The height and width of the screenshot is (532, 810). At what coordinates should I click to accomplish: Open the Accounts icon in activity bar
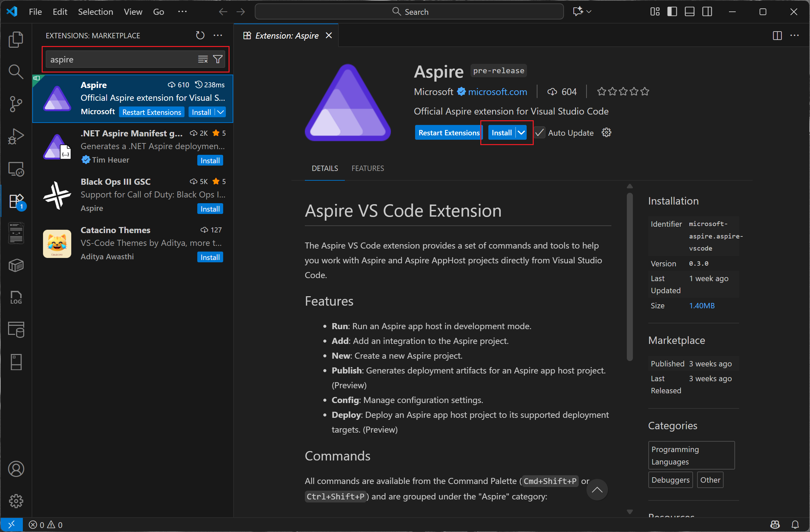pyautogui.click(x=16, y=469)
